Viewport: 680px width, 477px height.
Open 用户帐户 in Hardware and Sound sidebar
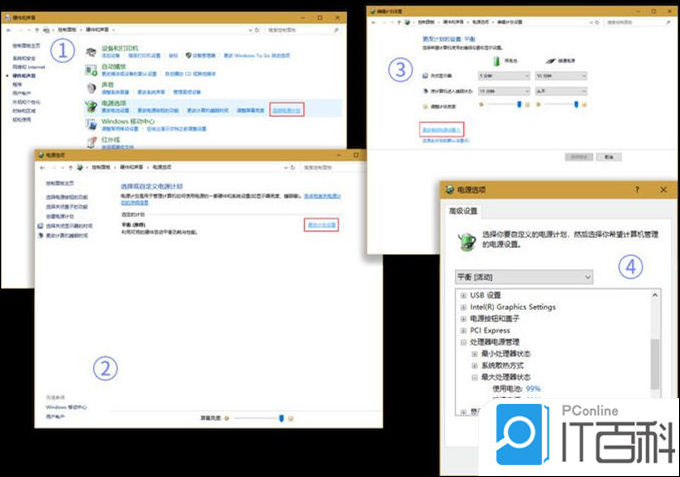click(x=22, y=93)
